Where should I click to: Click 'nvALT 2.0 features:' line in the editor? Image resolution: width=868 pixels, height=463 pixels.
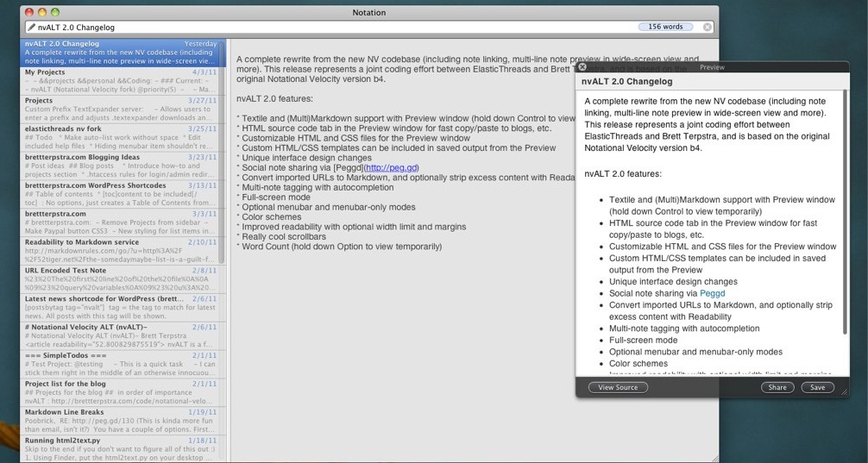pos(274,99)
